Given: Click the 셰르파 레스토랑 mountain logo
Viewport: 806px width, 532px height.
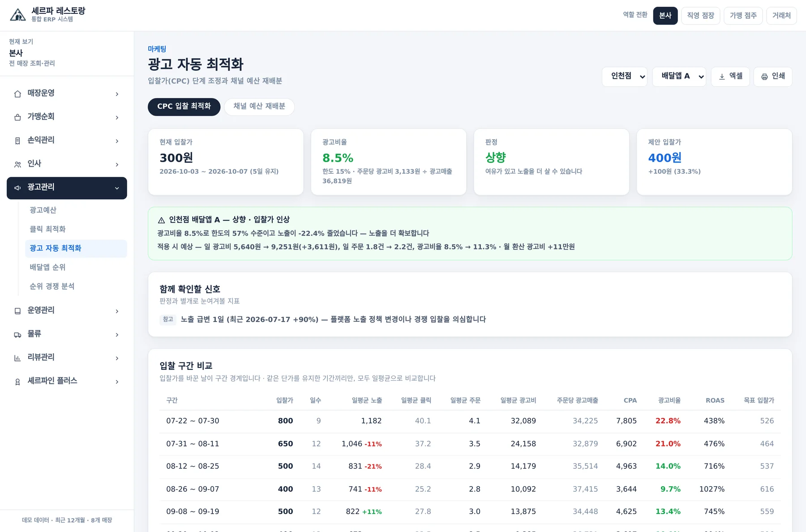Looking at the screenshot, I should [x=18, y=15].
